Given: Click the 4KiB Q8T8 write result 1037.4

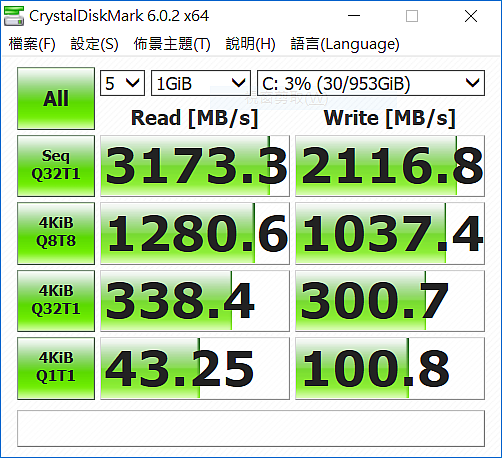Looking at the screenshot, I should (390, 233).
